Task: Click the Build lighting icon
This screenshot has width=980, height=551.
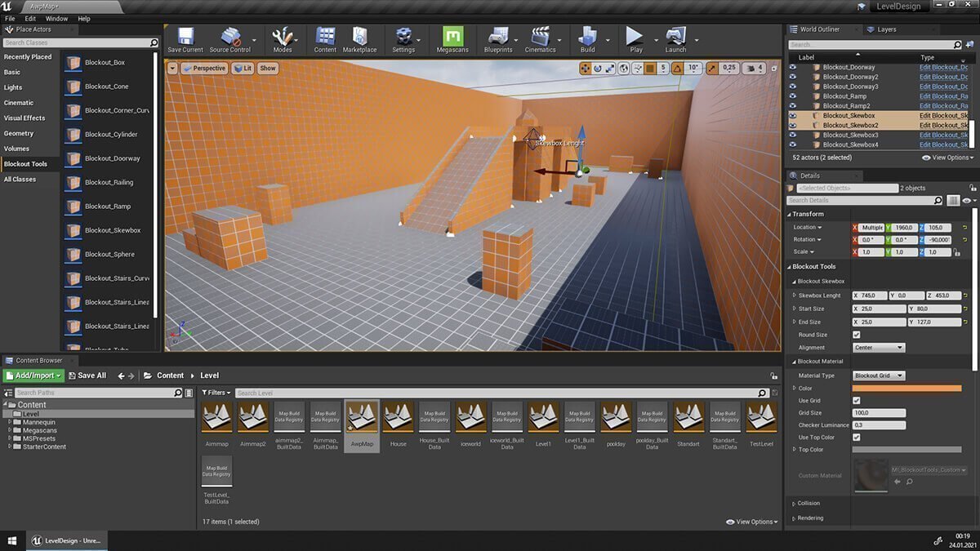Action: 587,38
